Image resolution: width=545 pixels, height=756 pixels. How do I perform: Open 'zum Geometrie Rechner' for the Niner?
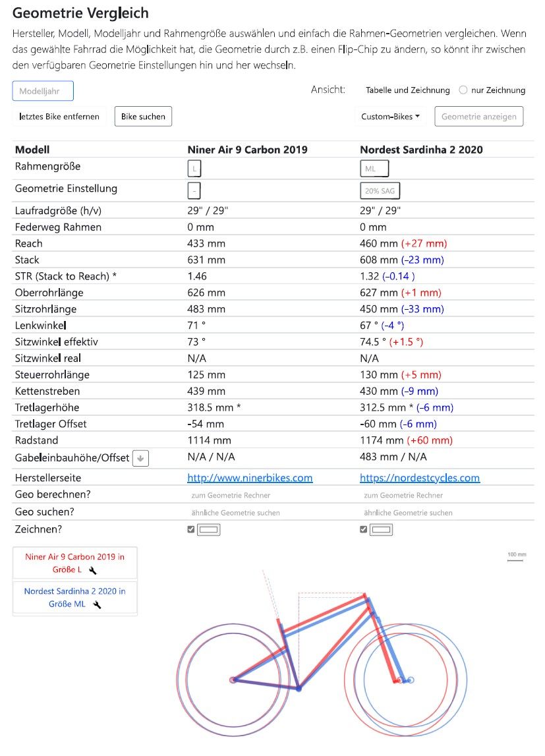(x=231, y=495)
